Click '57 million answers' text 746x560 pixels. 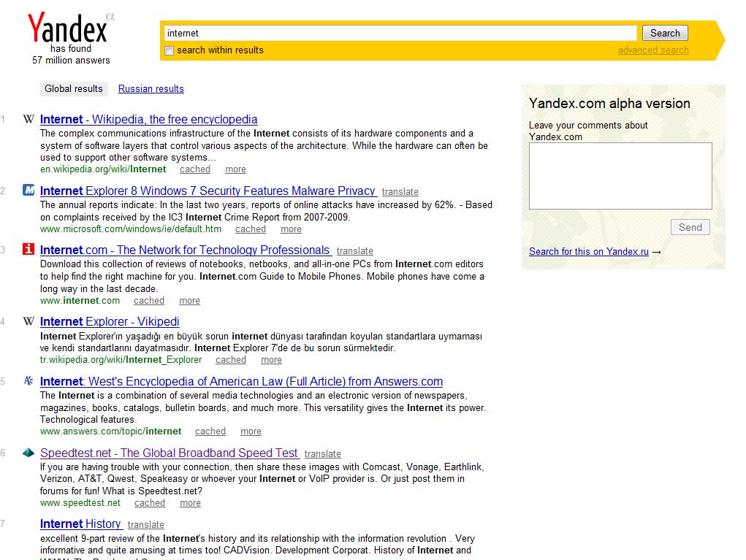coord(71,61)
